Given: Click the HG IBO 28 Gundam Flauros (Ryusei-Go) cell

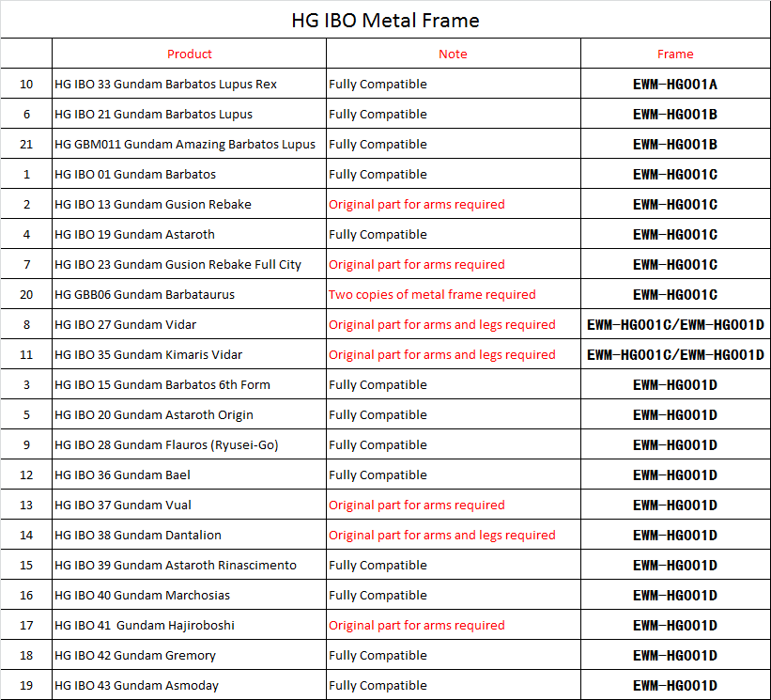Looking at the screenshot, I should click(x=166, y=445).
